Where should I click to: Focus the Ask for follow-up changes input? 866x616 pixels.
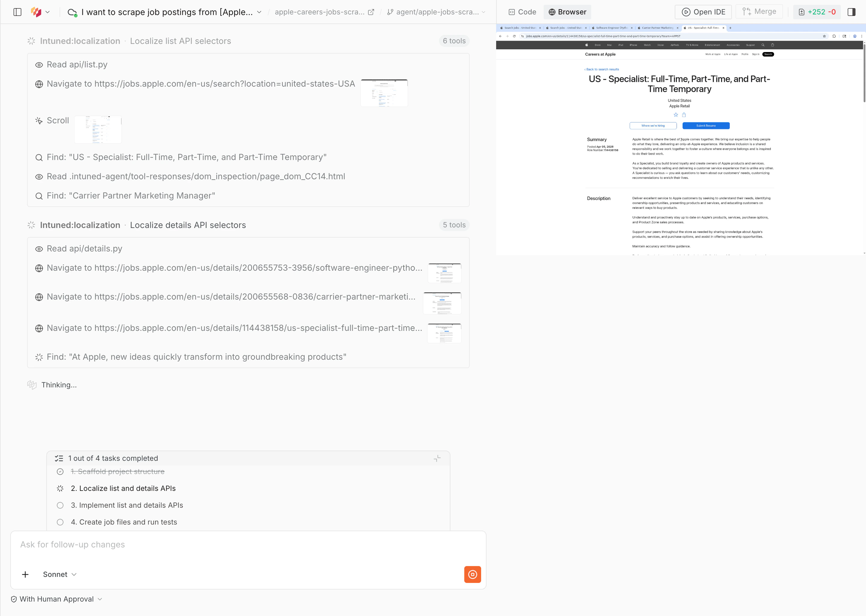pos(248,545)
